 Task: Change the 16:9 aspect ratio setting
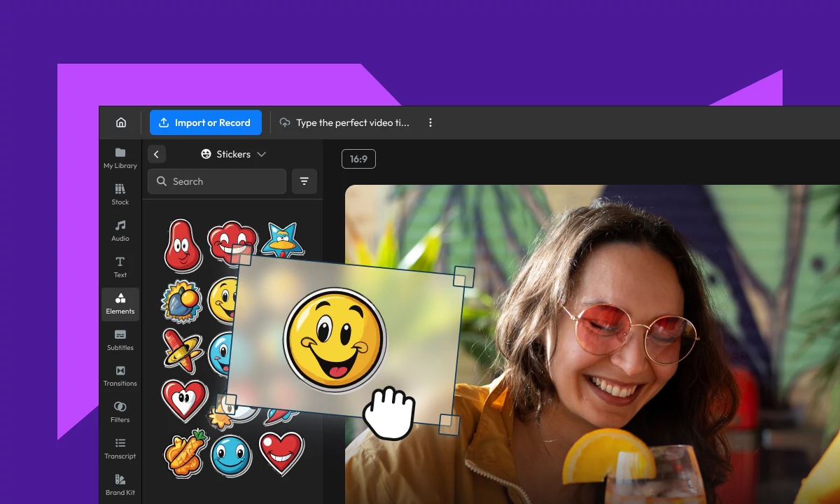pos(358,159)
